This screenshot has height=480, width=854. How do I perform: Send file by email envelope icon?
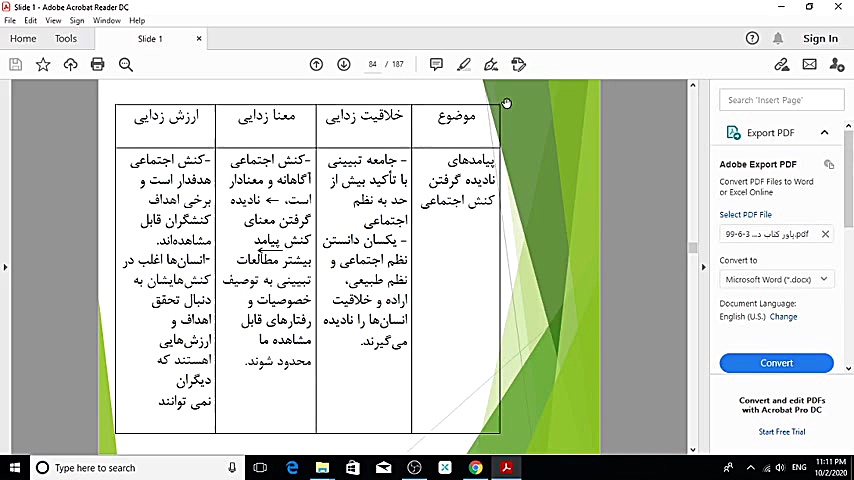pos(810,64)
